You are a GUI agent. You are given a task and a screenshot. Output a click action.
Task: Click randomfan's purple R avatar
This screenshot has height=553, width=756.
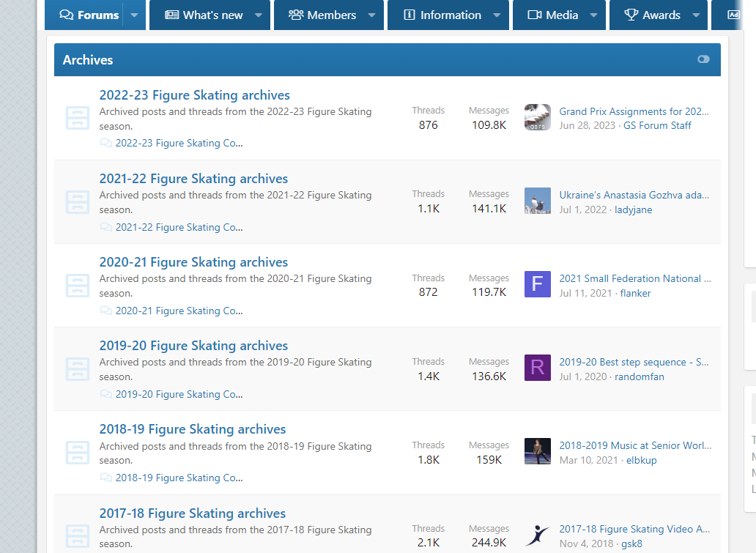pos(537,368)
